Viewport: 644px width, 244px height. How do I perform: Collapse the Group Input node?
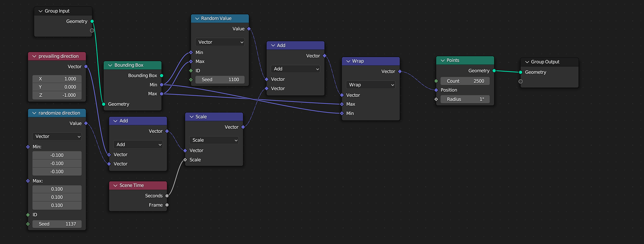click(x=41, y=11)
